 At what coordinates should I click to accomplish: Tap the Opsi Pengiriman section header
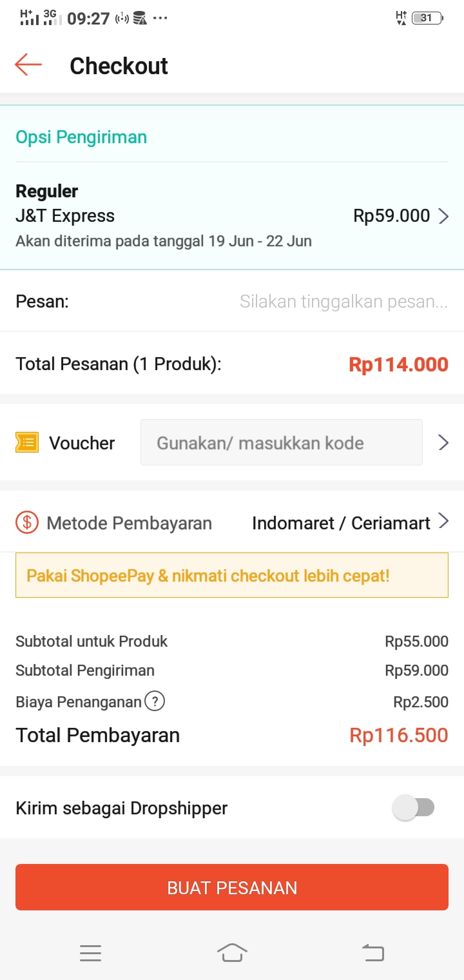pos(81,137)
